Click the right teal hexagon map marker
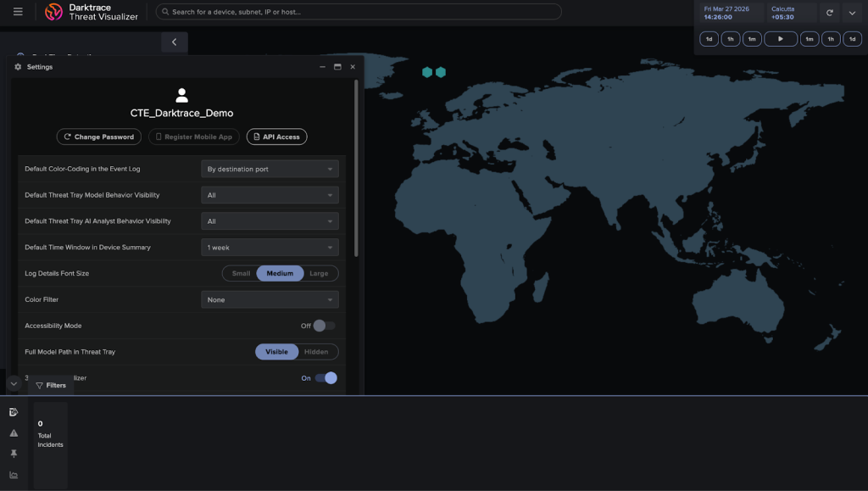 (441, 72)
